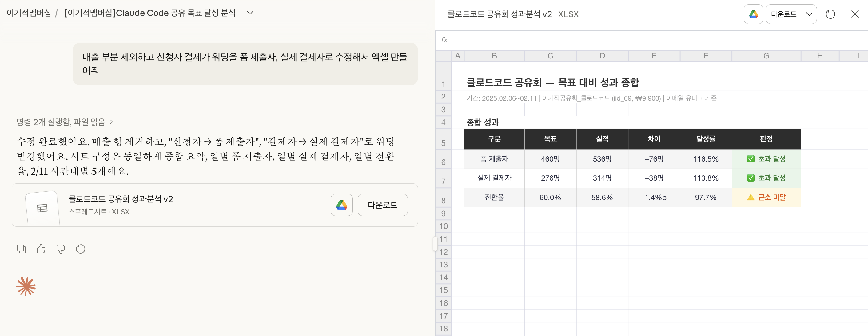Image resolution: width=868 pixels, height=336 pixels.
Task: Click Google Drive icon in file card
Action: coord(341,205)
